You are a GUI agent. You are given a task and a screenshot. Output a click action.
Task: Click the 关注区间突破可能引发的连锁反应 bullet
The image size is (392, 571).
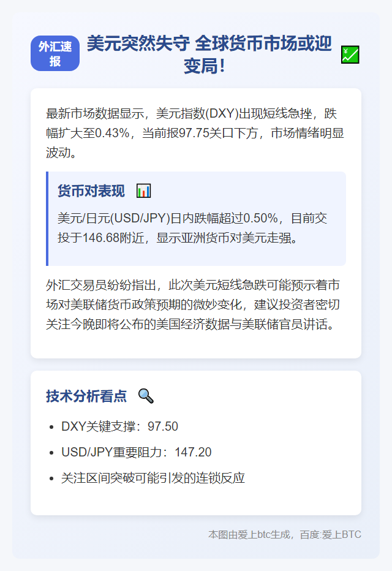tap(153, 478)
